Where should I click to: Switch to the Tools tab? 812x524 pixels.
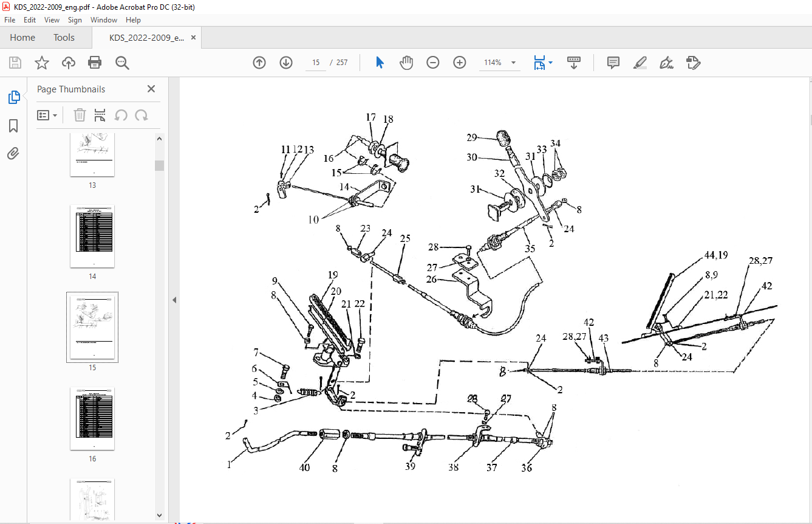point(64,38)
